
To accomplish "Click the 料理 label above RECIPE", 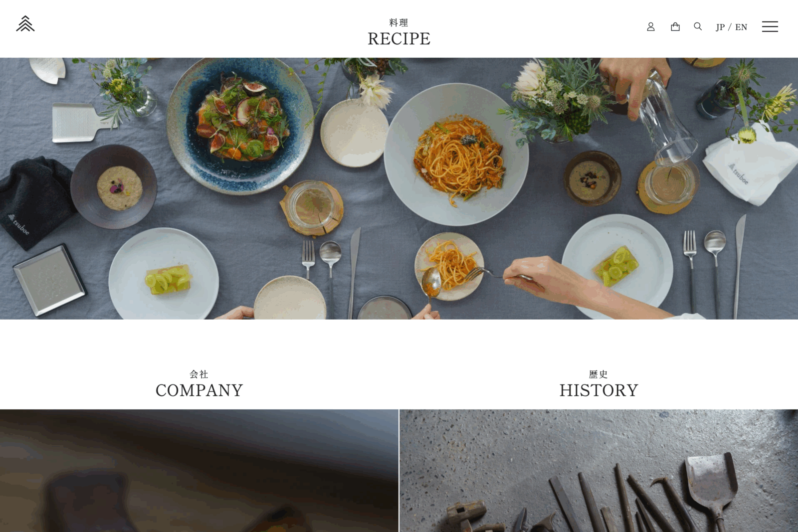I will (x=399, y=22).
